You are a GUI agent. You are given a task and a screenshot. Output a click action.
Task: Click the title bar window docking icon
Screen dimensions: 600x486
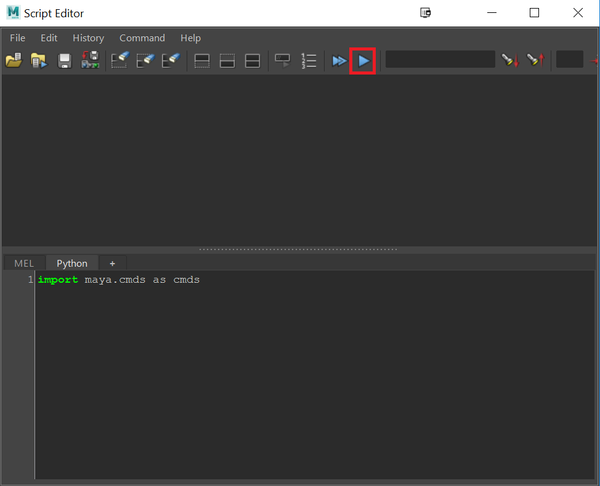point(426,13)
